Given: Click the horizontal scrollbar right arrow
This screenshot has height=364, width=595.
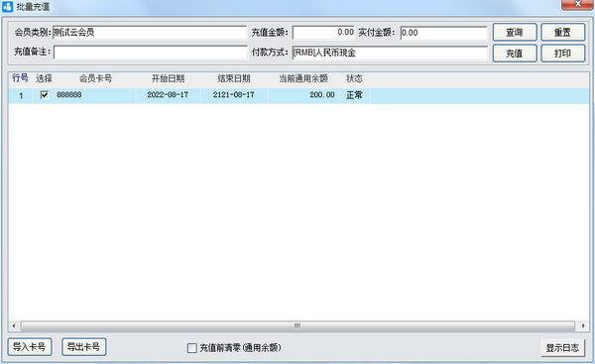Looking at the screenshot, I should point(584,326).
